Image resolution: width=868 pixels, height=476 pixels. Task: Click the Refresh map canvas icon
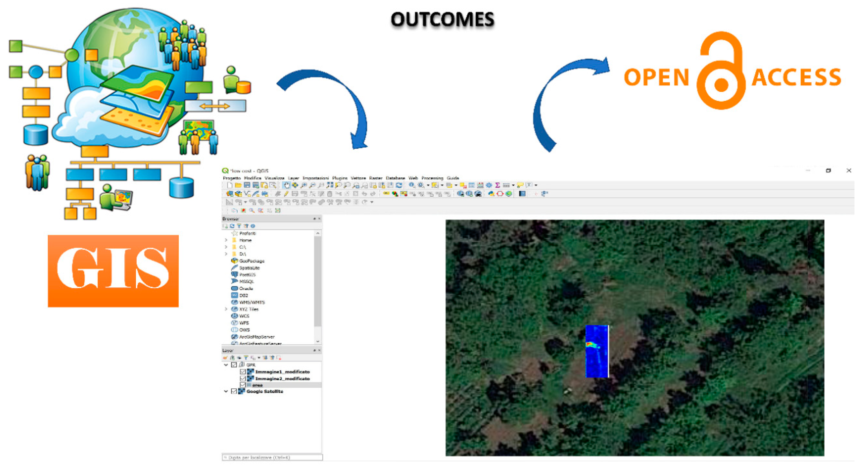pos(399,185)
